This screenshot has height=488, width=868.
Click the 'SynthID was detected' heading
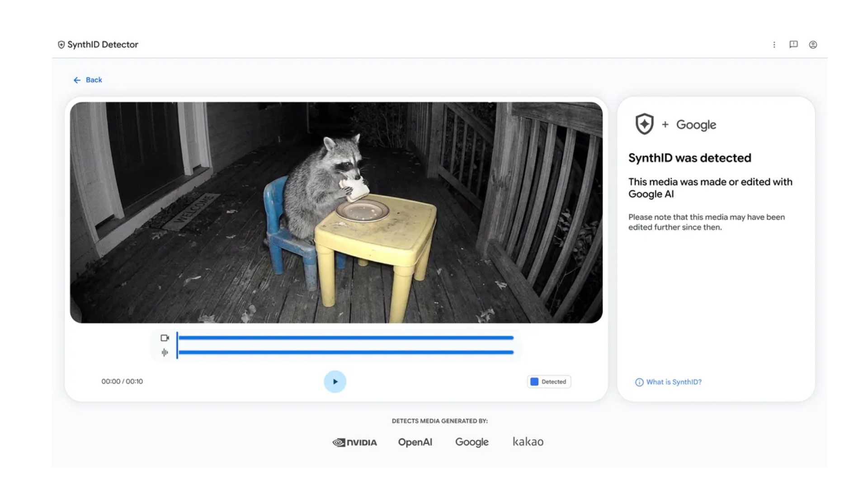pos(689,158)
